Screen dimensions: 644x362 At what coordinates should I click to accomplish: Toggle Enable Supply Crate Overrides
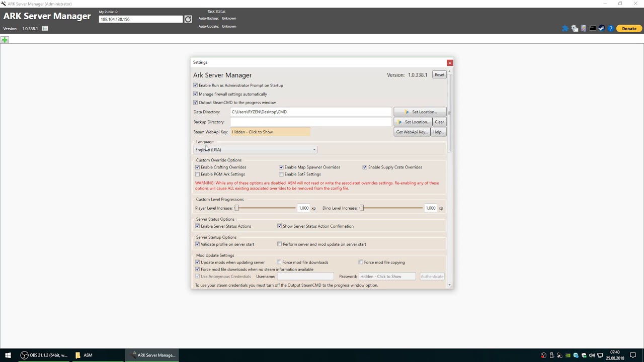365,167
